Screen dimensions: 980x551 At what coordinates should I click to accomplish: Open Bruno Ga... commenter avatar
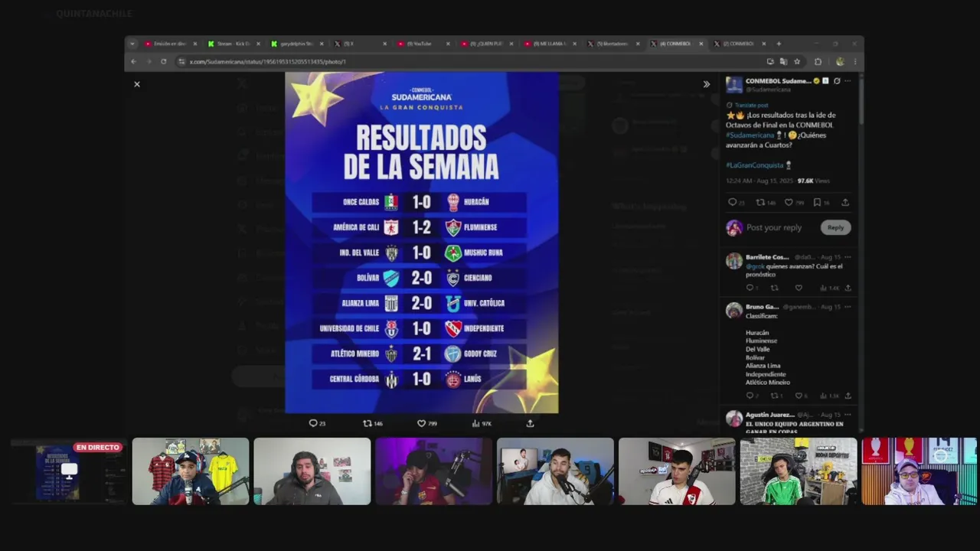(x=734, y=310)
